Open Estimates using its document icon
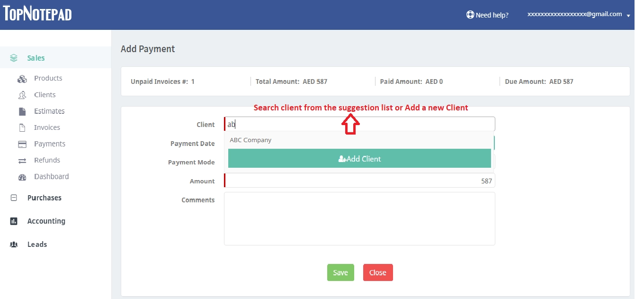This screenshot has height=299, width=644. click(x=22, y=110)
